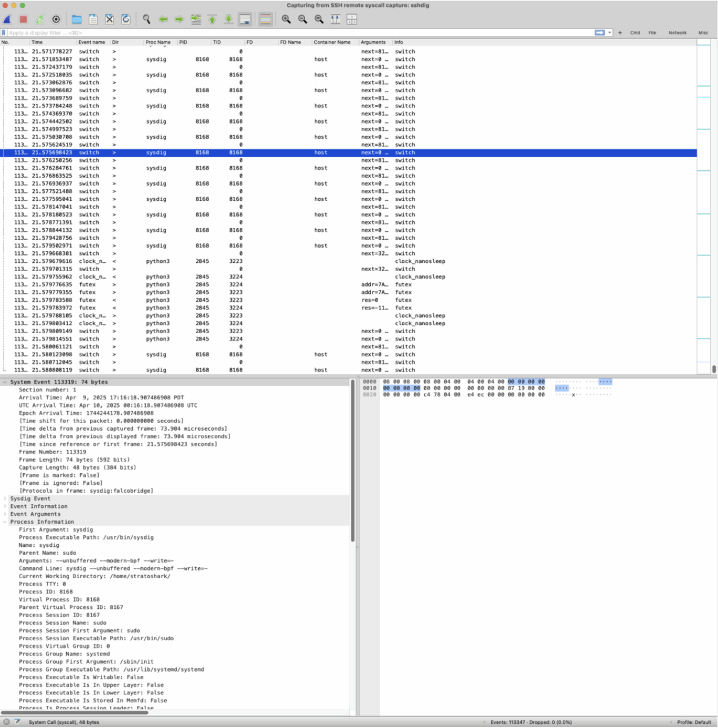The width and height of the screenshot is (718, 728).
Task: Click the Cmd filter button
Action: [x=636, y=33]
